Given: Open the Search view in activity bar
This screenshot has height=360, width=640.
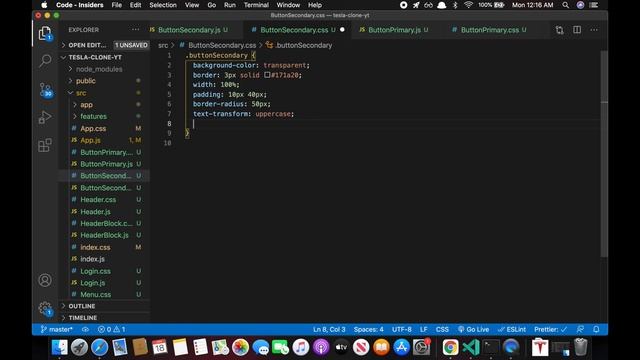Looking at the screenshot, I should coord(45,61).
